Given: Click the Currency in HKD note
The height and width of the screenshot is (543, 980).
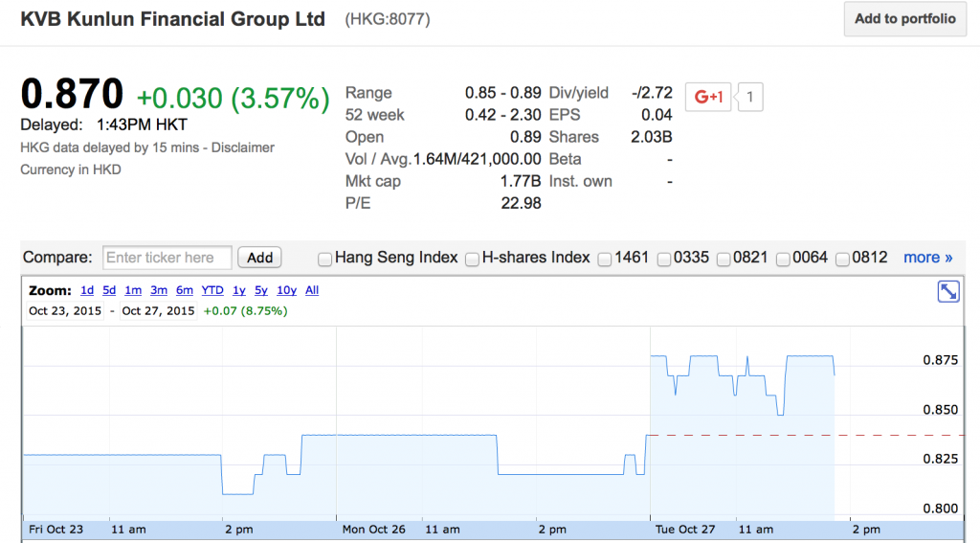Looking at the screenshot, I should click(x=71, y=170).
